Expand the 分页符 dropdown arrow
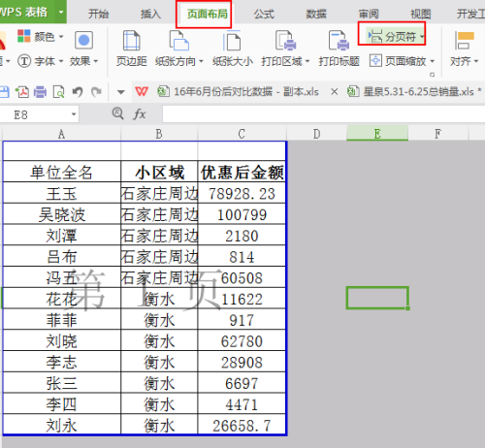Screen dimensions: 485x448 [422, 37]
